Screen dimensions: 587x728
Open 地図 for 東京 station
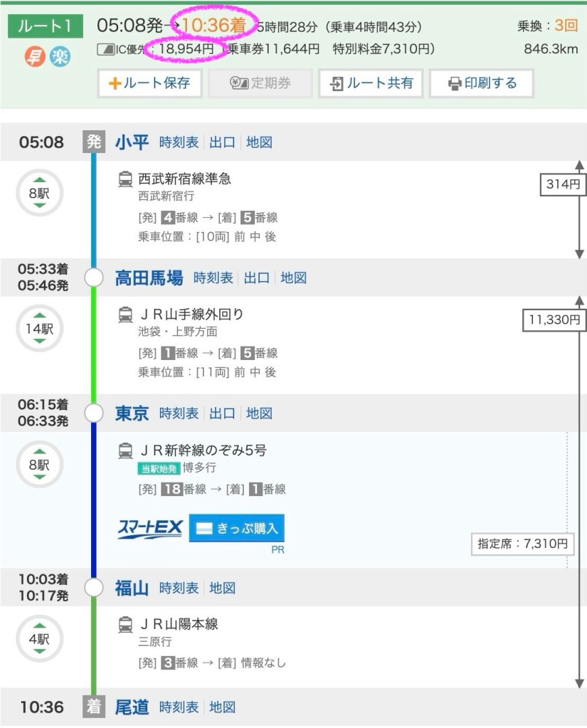click(x=259, y=413)
